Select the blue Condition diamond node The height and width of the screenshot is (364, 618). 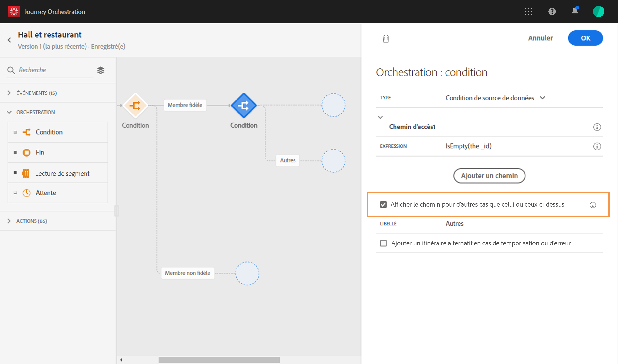[244, 106]
